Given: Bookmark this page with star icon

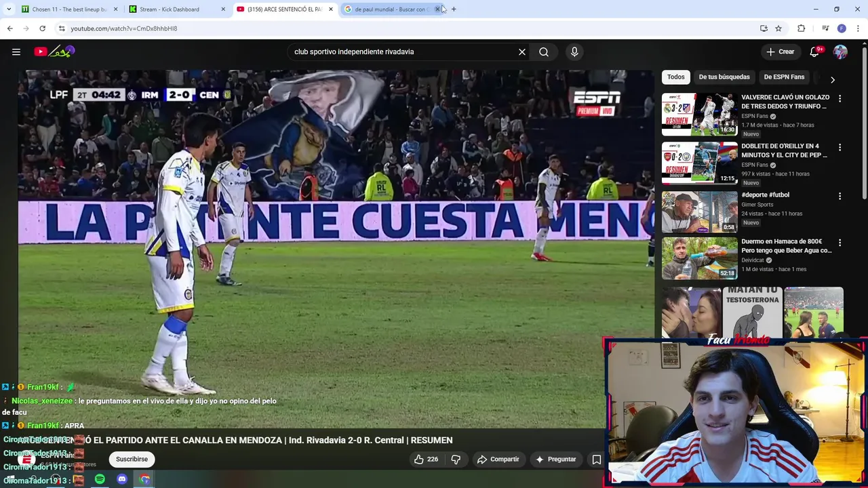Looking at the screenshot, I should tap(778, 28).
